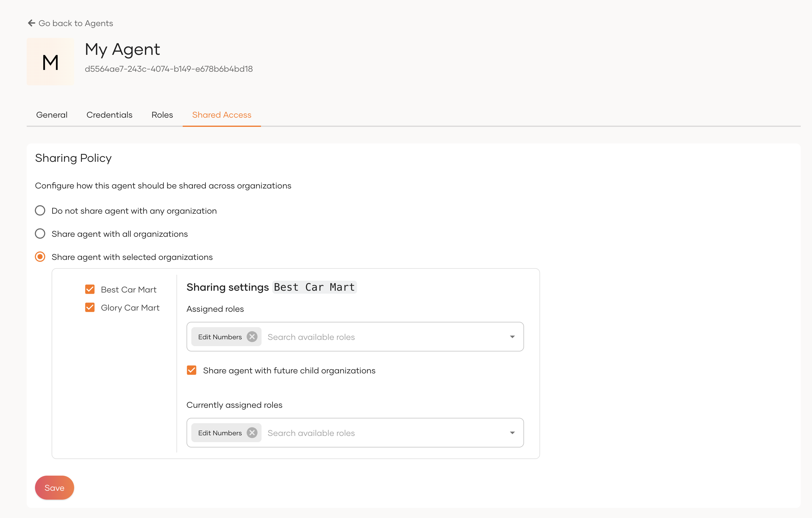Click the Best Car Mart organization label

128,290
